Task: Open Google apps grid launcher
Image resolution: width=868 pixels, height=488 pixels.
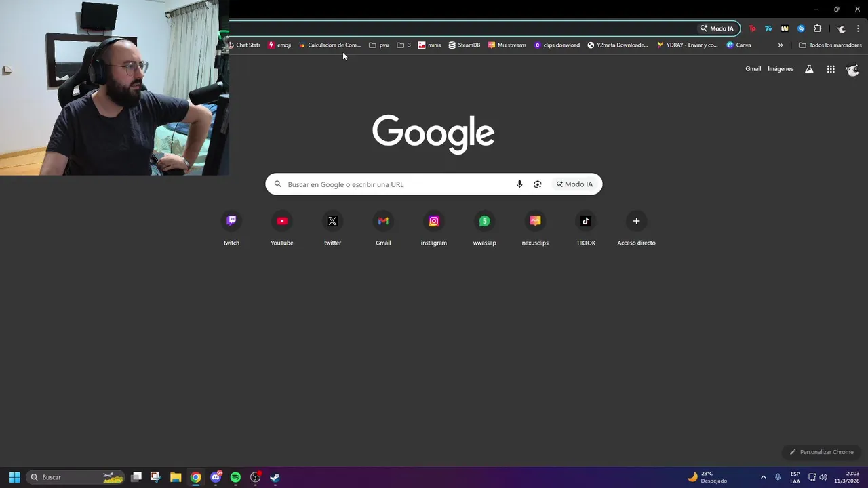Action: pyautogui.click(x=831, y=69)
